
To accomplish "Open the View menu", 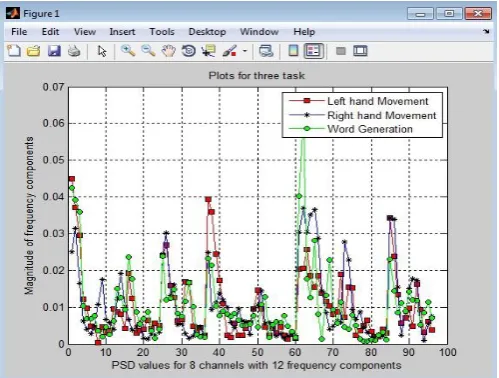I will pyautogui.click(x=85, y=32).
